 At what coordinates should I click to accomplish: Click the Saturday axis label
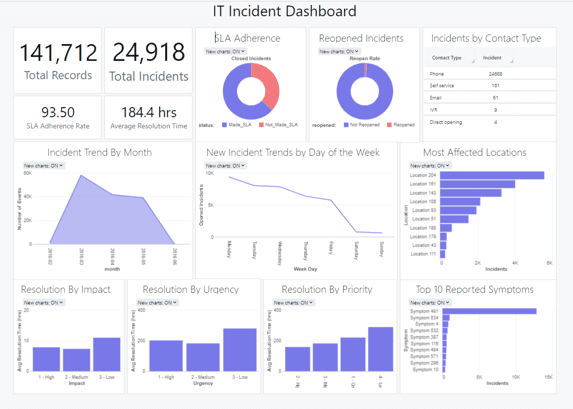coord(356,250)
